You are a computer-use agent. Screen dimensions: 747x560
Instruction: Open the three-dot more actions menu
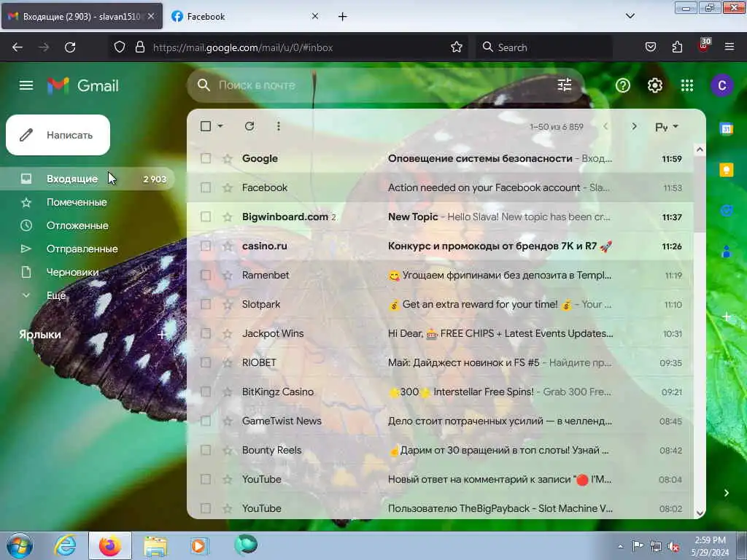pyautogui.click(x=278, y=126)
